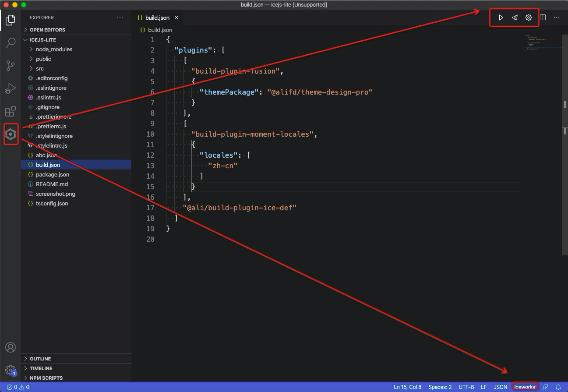Open the Iceworks panel from the activity bar
The height and width of the screenshot is (392, 568).
[x=11, y=134]
